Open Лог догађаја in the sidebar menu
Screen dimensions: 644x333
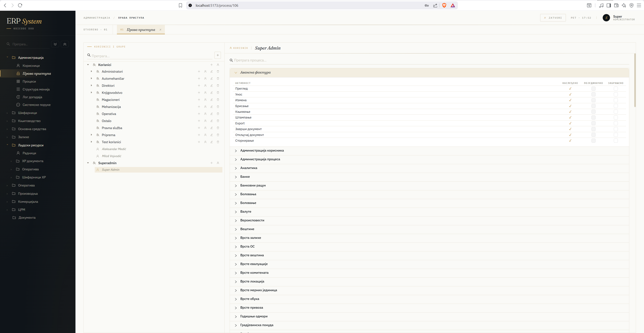(32, 97)
